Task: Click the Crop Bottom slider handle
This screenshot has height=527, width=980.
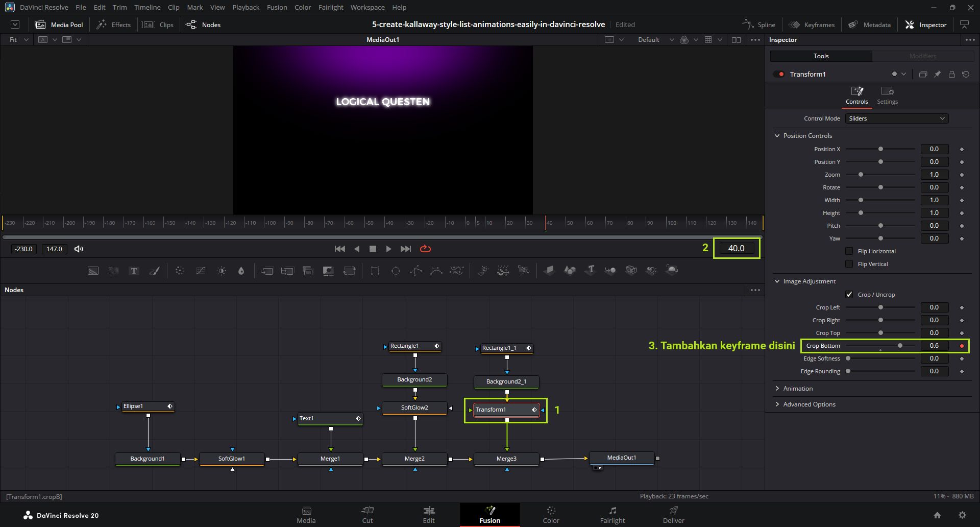Action: pos(900,346)
